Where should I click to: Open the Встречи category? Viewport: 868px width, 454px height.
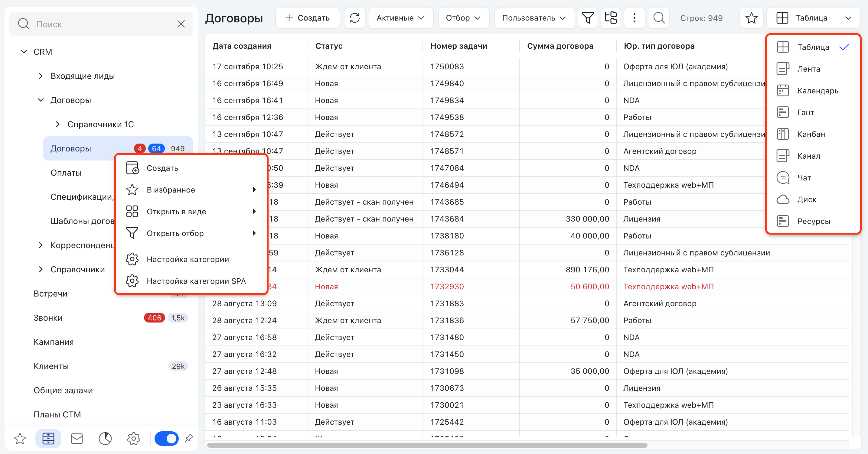pyautogui.click(x=50, y=294)
